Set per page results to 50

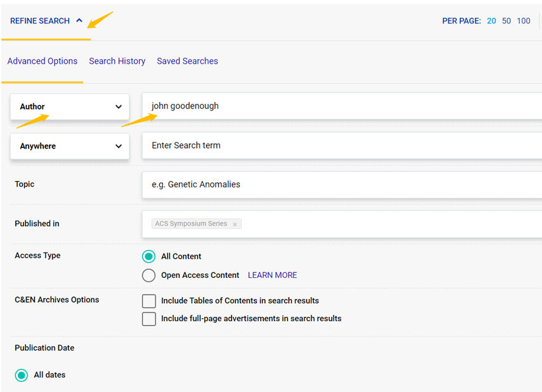506,21
